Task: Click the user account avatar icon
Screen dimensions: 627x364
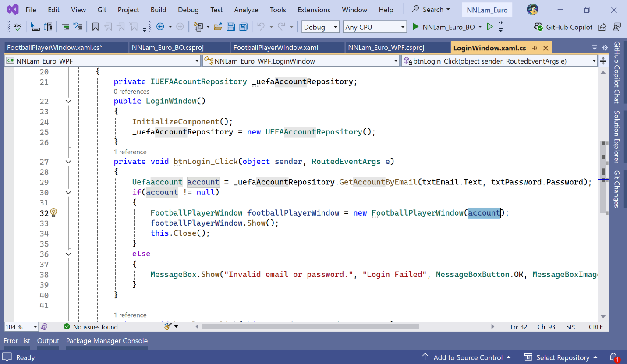Action: (532, 9)
